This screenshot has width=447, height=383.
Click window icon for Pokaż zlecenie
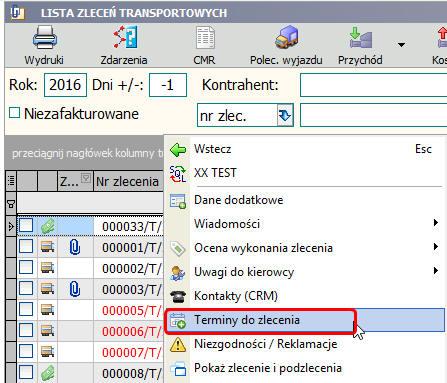178,369
